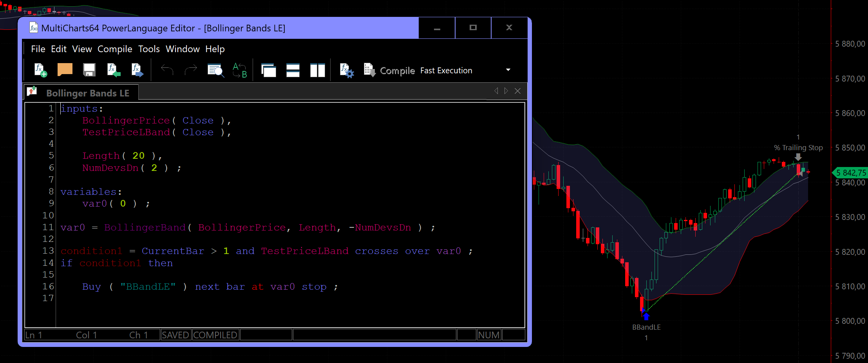Screen dimensions: 868x363
Task: Minimize the PowerLanguage Editor window
Action: pos(437,28)
